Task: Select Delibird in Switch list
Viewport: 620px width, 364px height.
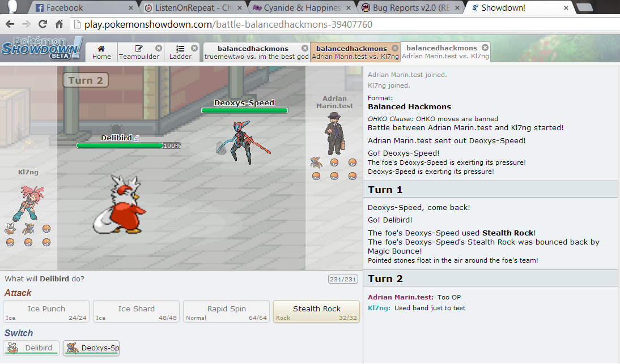Action: (31, 348)
